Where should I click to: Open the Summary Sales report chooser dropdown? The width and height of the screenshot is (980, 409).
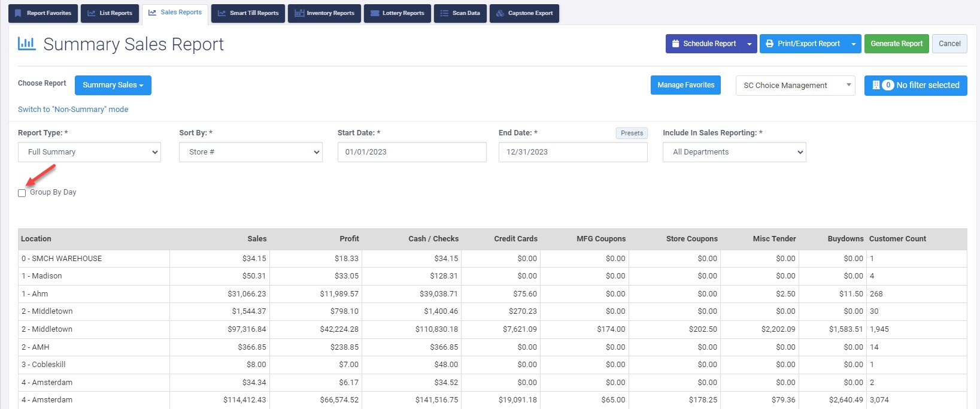pyautogui.click(x=113, y=85)
